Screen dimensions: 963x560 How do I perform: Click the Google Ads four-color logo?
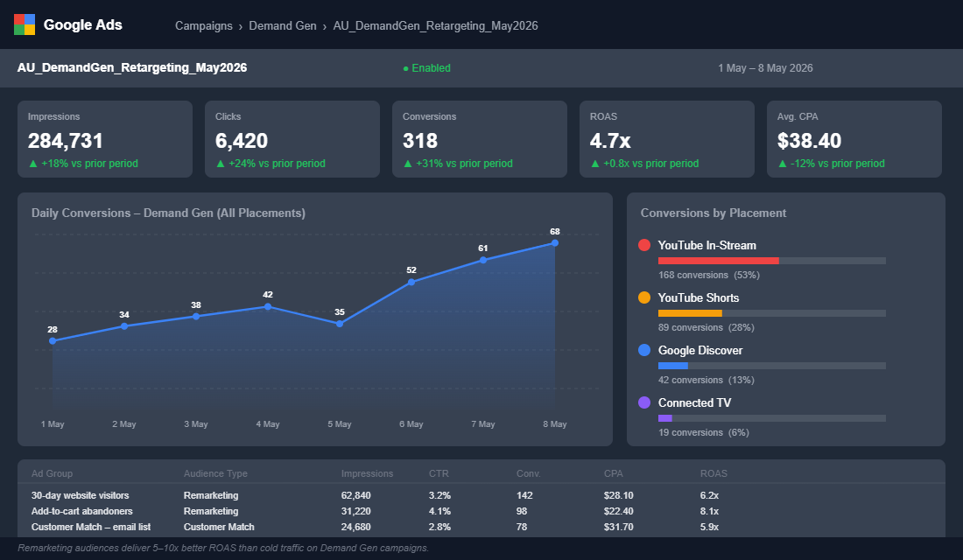[25, 24]
